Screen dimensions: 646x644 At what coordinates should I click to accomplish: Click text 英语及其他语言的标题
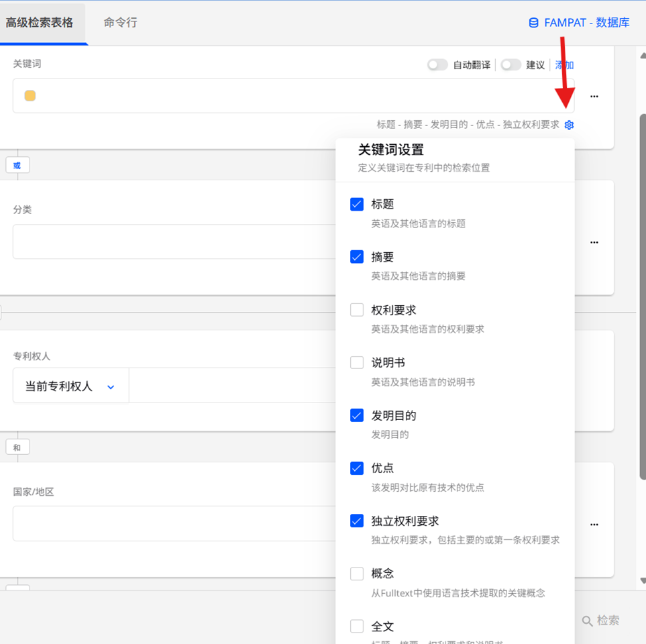tap(418, 224)
